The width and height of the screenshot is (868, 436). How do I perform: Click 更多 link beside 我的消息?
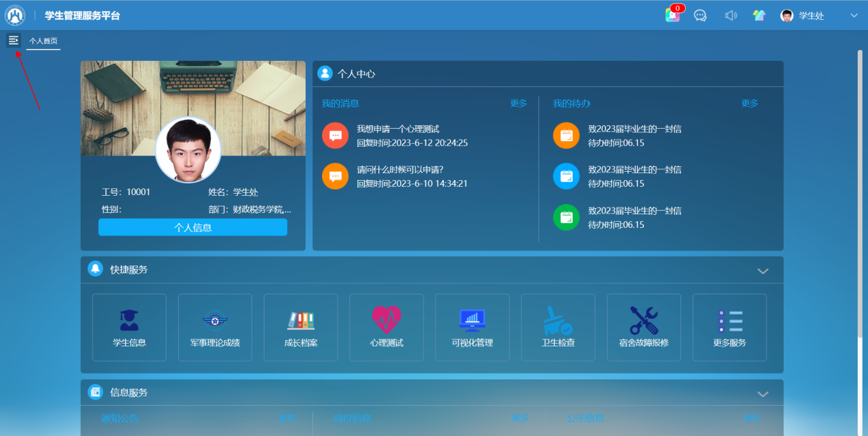coord(519,103)
